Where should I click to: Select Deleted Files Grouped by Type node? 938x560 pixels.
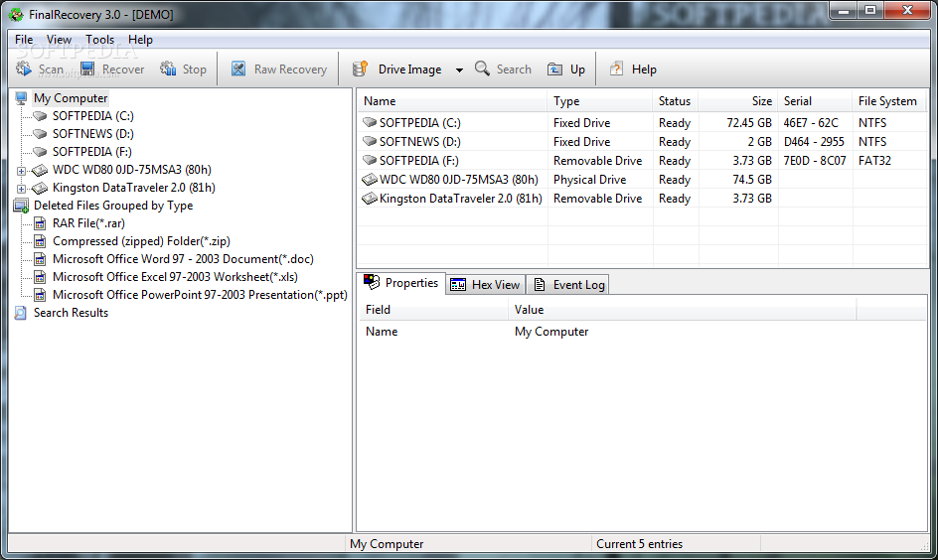click(113, 206)
